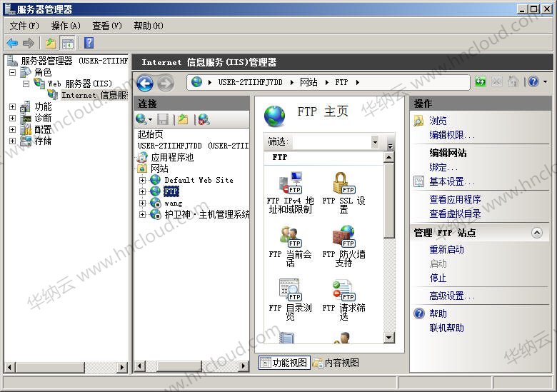The image size is (557, 392).
Task: Expand the 存储 tree node
Action: [12, 141]
